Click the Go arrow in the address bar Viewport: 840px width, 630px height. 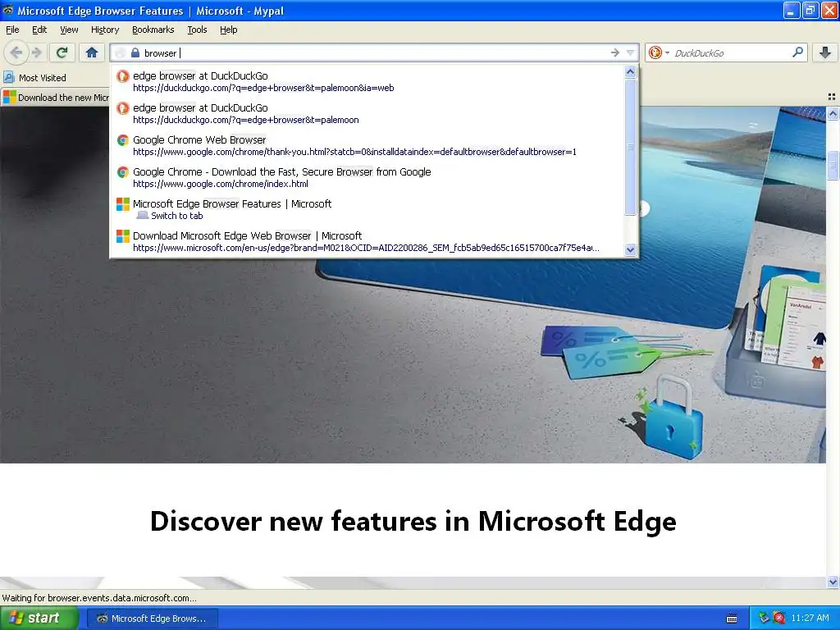click(x=614, y=52)
